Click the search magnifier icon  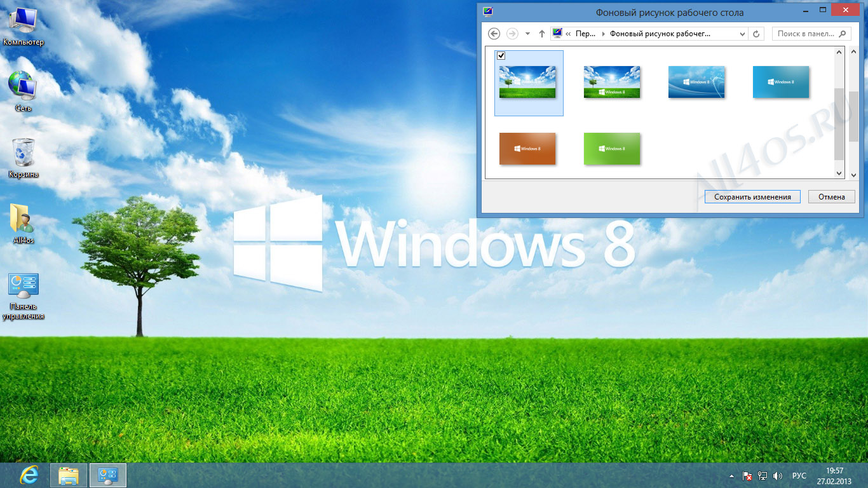[x=843, y=34]
